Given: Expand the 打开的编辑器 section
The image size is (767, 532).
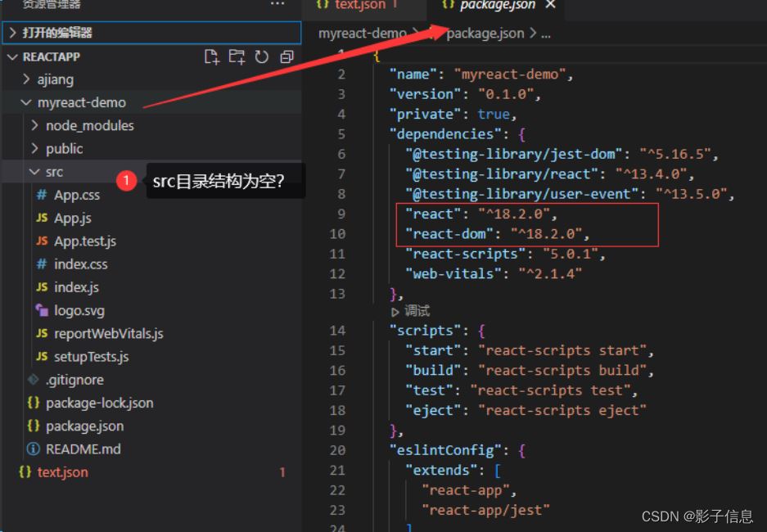Looking at the screenshot, I should [57, 33].
